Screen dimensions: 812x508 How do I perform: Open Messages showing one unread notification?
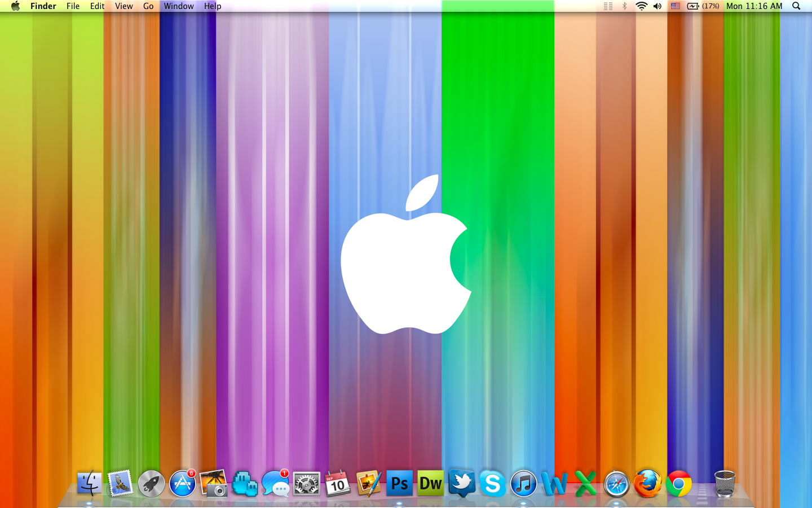coord(275,484)
